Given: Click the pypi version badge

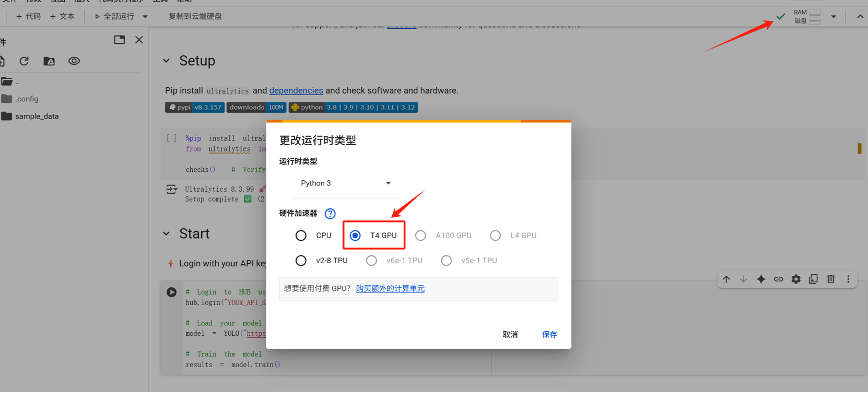Looking at the screenshot, I should [195, 107].
